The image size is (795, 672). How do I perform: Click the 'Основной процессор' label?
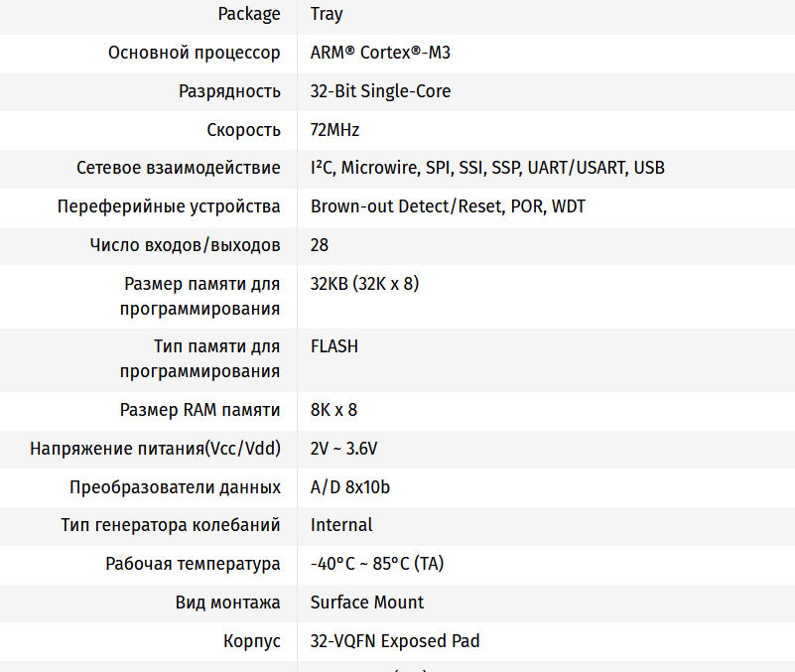(x=195, y=53)
